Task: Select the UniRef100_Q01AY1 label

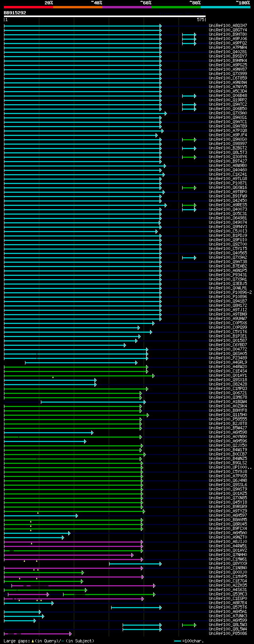Action: click(228, 376)
